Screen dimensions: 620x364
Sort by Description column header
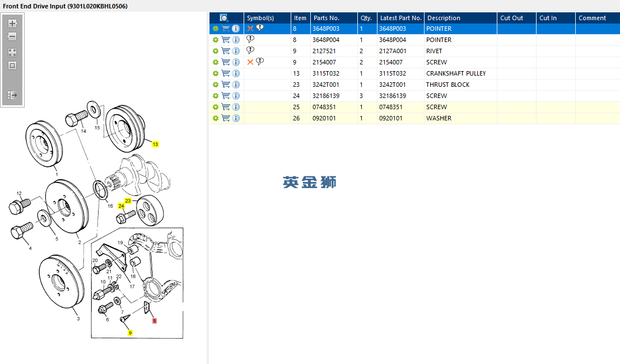[460, 18]
